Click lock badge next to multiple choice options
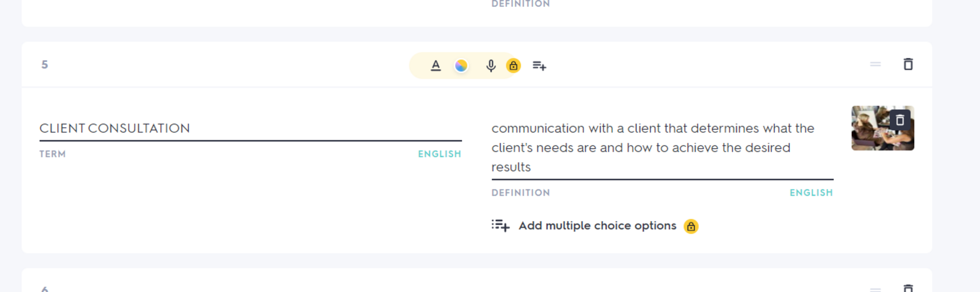 (x=691, y=226)
